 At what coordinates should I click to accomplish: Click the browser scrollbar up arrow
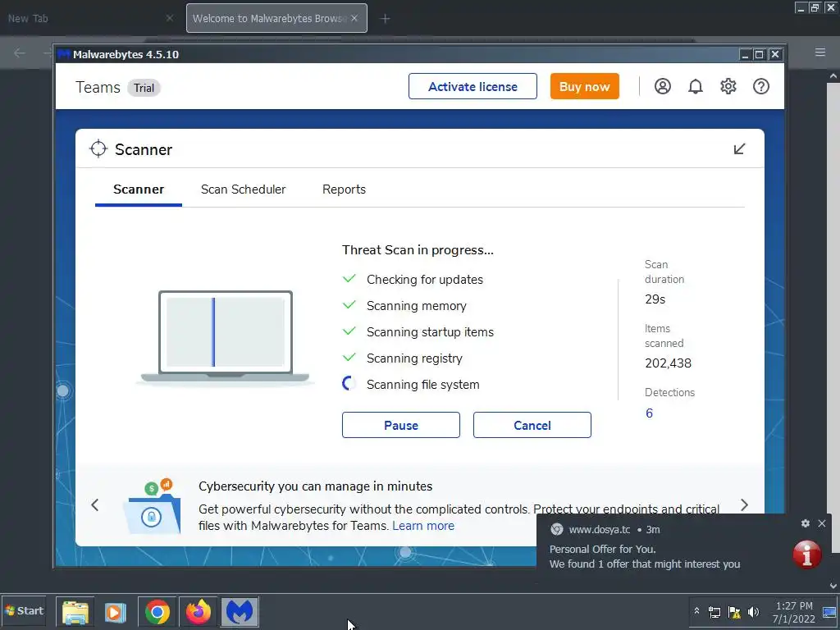coord(833,76)
